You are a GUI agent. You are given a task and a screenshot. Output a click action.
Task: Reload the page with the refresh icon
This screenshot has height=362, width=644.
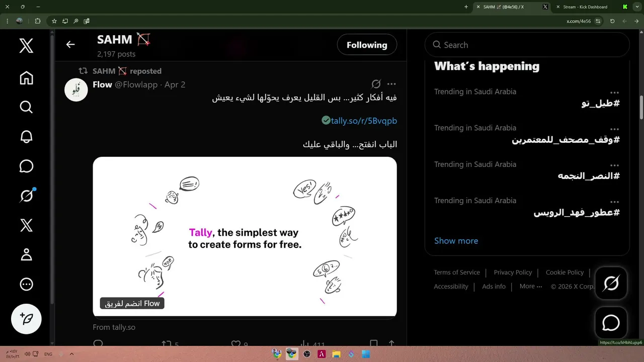pyautogui.click(x=612, y=21)
